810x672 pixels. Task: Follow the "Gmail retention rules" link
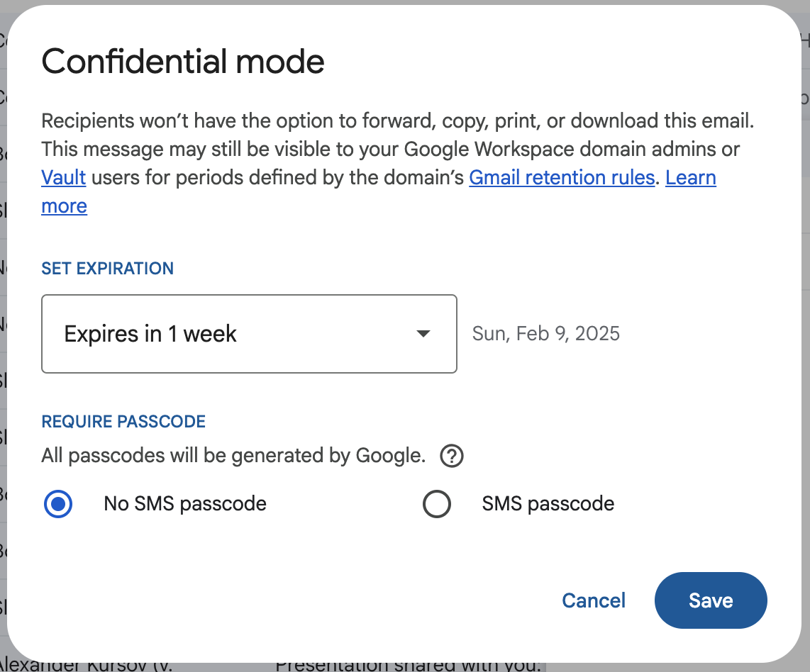(562, 177)
